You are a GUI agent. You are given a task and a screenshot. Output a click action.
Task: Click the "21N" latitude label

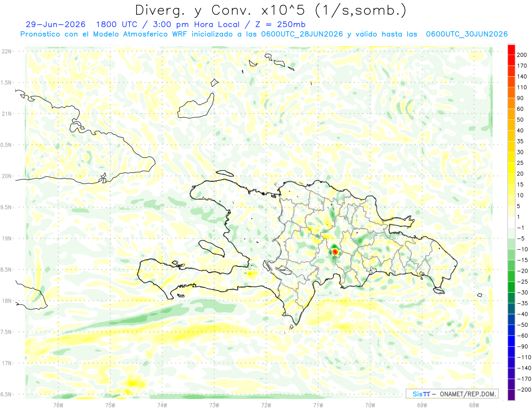pos(7,114)
